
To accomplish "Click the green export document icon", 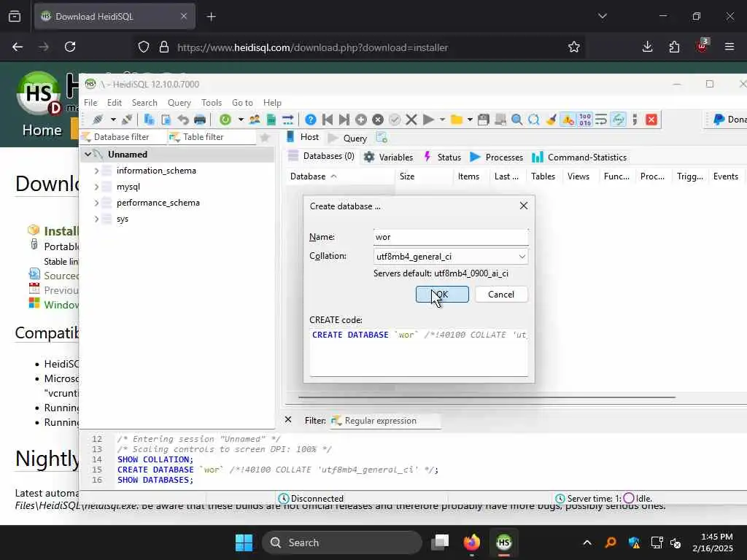I will pos(271,120).
